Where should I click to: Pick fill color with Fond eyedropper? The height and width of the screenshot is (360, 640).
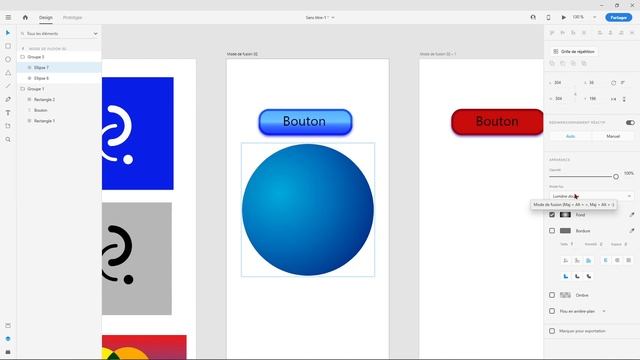(631, 215)
